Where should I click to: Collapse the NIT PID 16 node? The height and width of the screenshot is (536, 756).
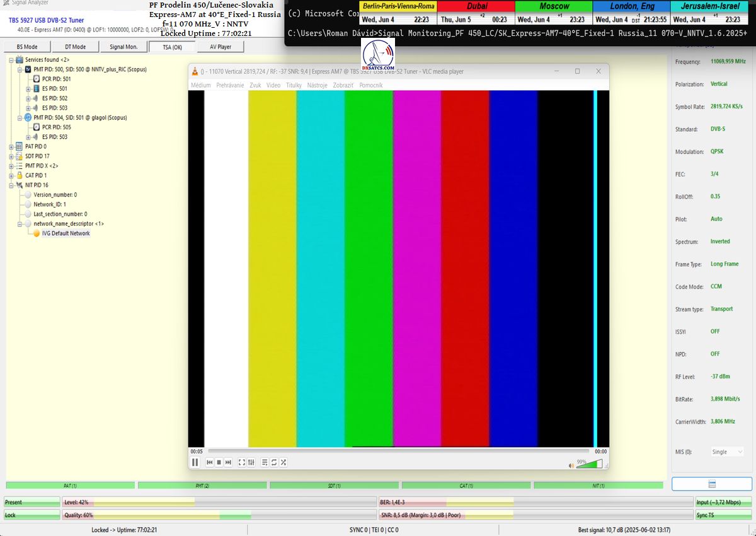[11, 185]
